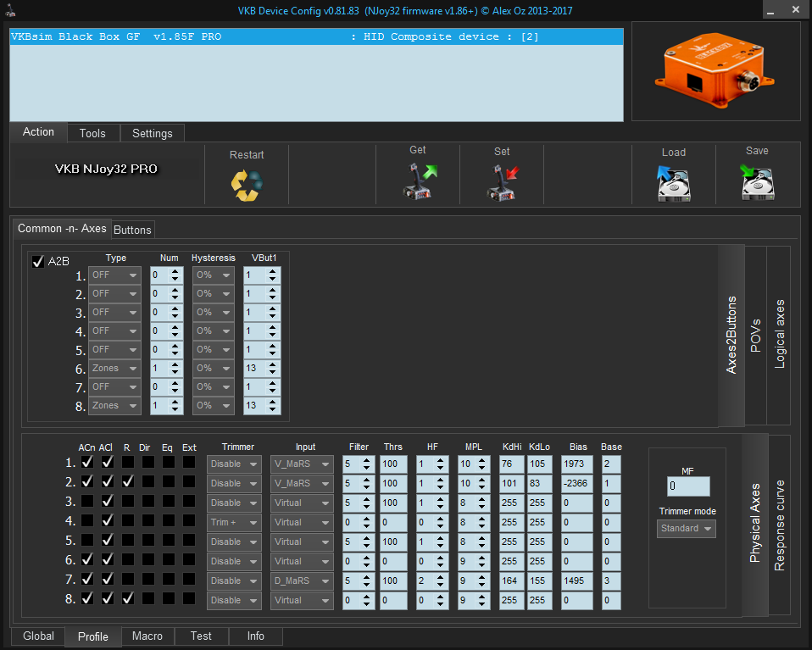Viewport: 812px width, 650px height.
Task: Select VKBsim Black Box GF device entry
Action: pos(316,36)
